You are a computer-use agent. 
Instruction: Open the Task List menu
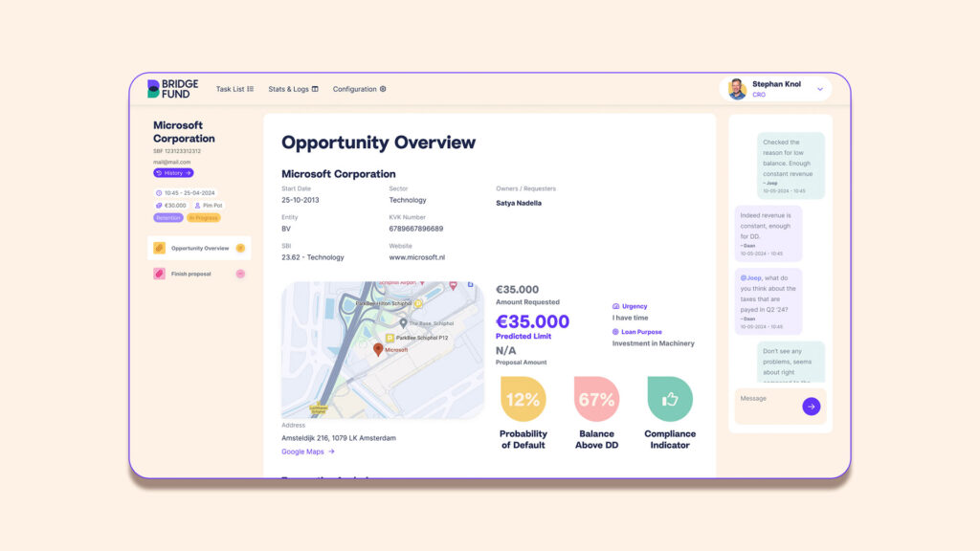coord(234,89)
